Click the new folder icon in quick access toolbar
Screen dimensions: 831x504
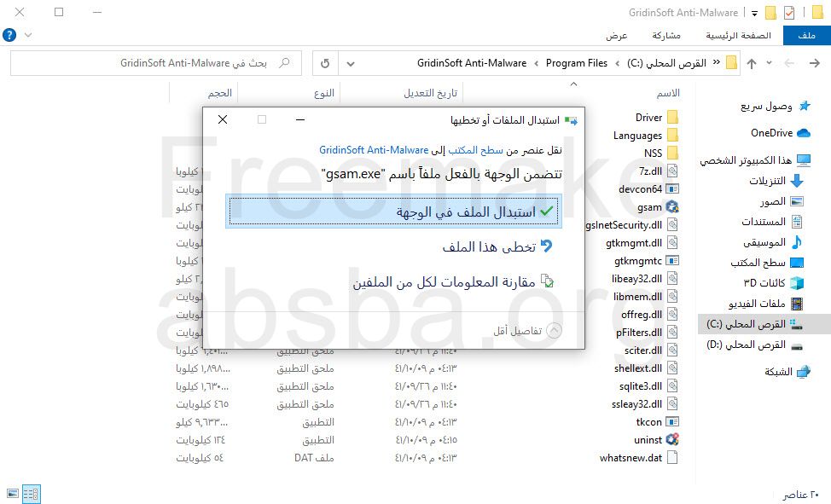point(771,12)
